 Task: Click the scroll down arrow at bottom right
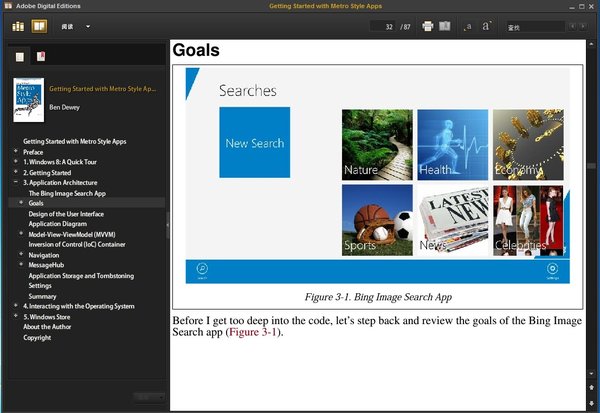[591, 398]
